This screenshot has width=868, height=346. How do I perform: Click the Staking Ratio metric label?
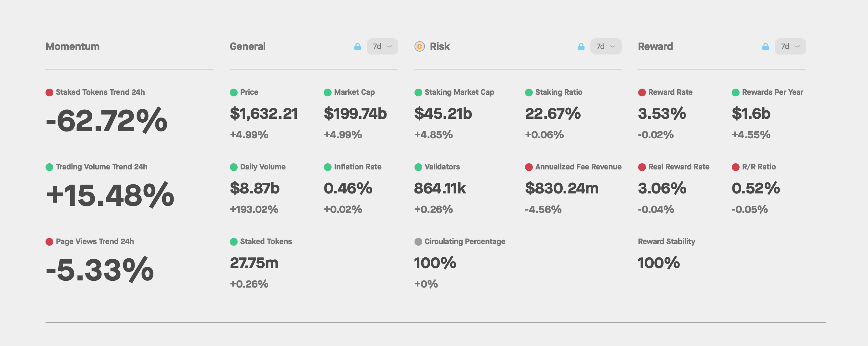(558, 92)
